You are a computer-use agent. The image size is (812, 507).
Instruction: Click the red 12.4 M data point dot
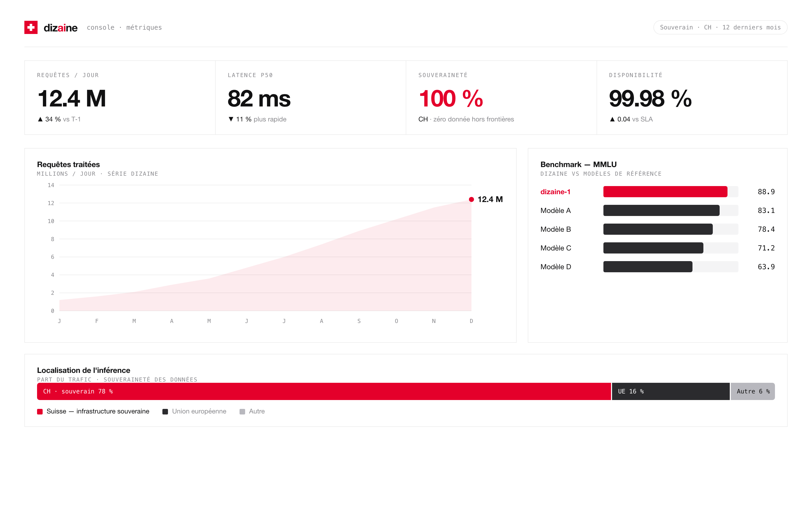click(471, 200)
